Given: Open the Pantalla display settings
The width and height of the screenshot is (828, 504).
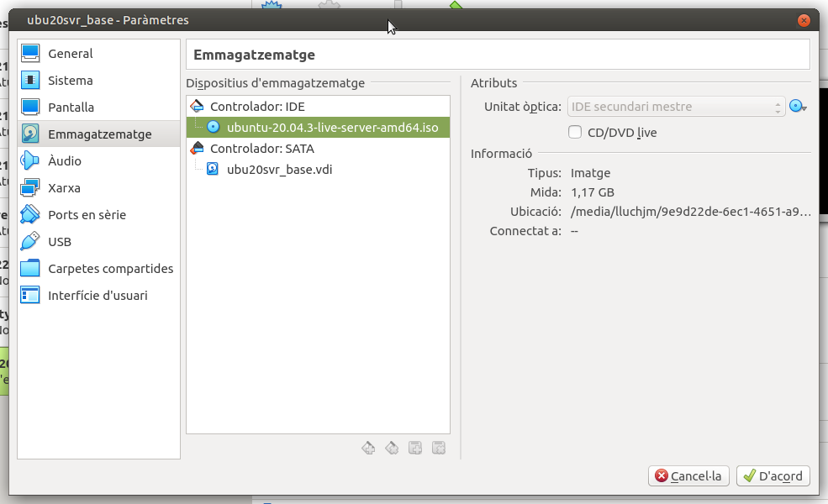Looking at the screenshot, I should (71, 108).
